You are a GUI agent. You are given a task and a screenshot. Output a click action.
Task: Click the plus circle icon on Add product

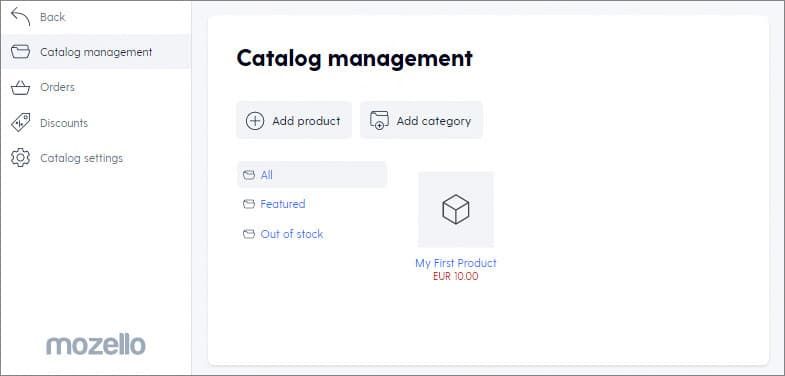pos(255,121)
